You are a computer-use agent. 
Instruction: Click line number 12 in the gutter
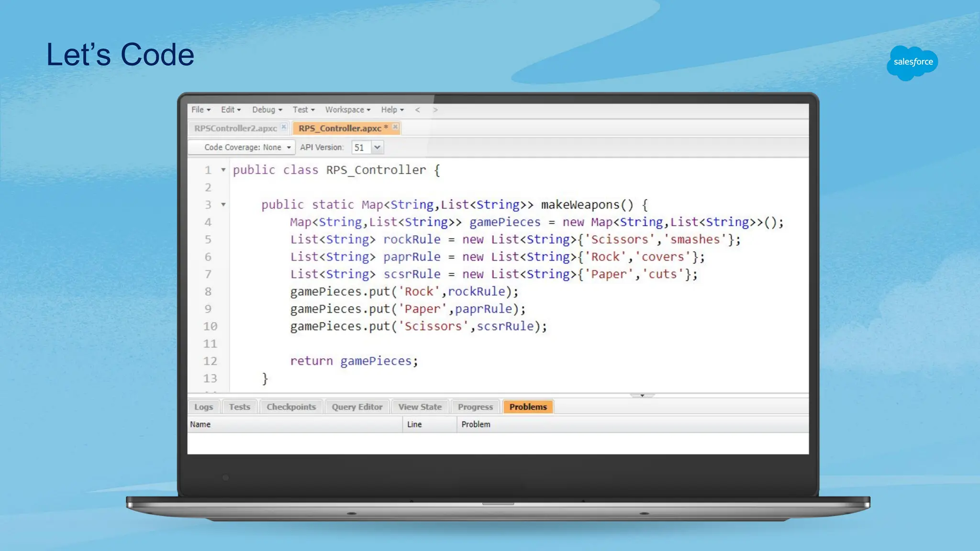[x=210, y=361]
